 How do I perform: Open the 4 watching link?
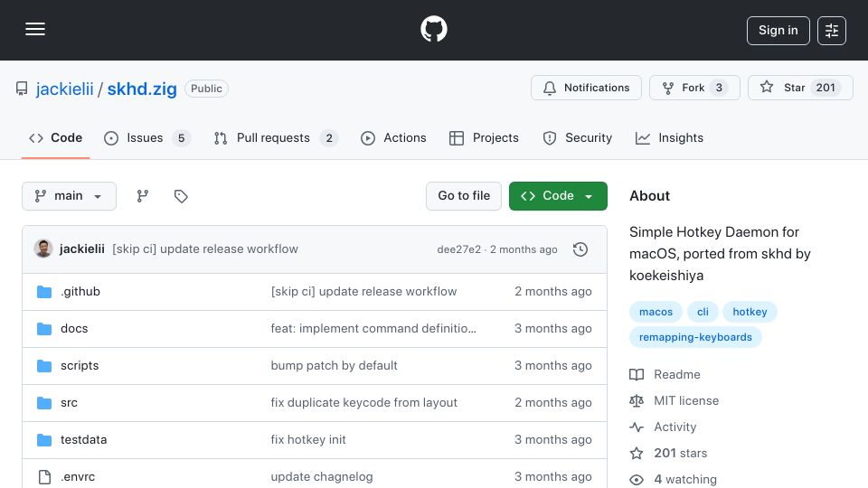coord(685,479)
